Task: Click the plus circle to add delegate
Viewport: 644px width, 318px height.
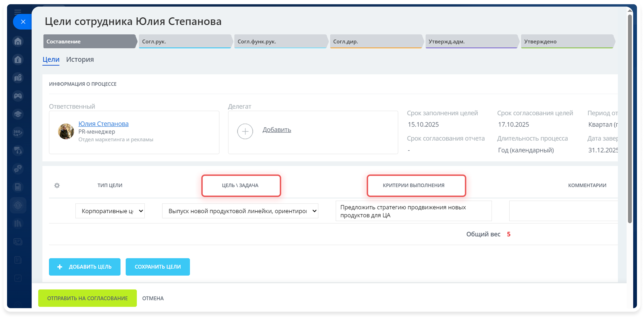Action: (x=245, y=131)
